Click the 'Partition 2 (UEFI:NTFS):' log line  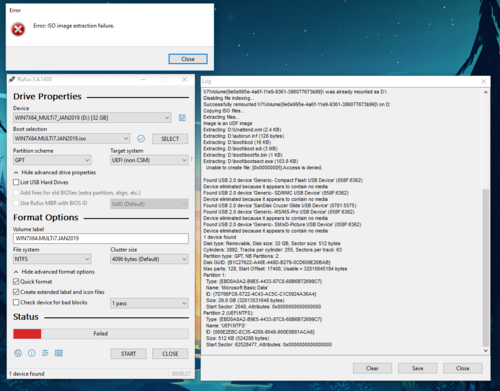228,313
